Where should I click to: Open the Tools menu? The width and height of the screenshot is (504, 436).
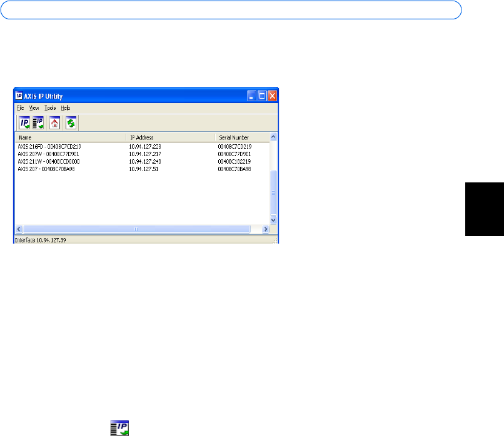click(x=50, y=108)
